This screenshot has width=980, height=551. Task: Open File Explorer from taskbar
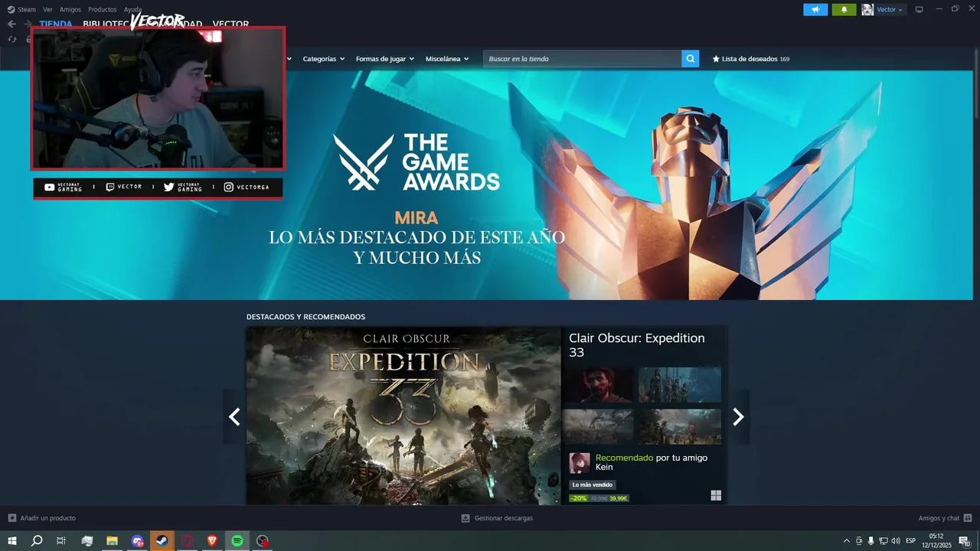point(112,541)
